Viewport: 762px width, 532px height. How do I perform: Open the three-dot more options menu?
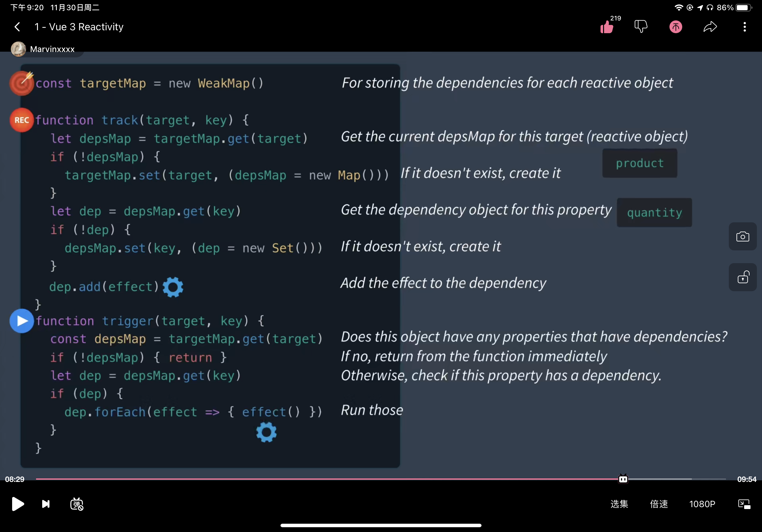[744, 27]
